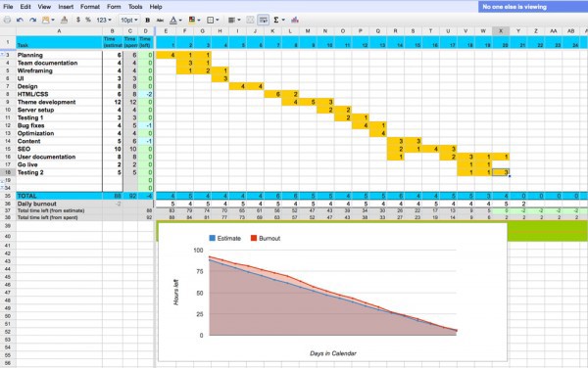The height and width of the screenshot is (368, 588).
Task: Open the 123 number format dropdown
Action: point(104,20)
